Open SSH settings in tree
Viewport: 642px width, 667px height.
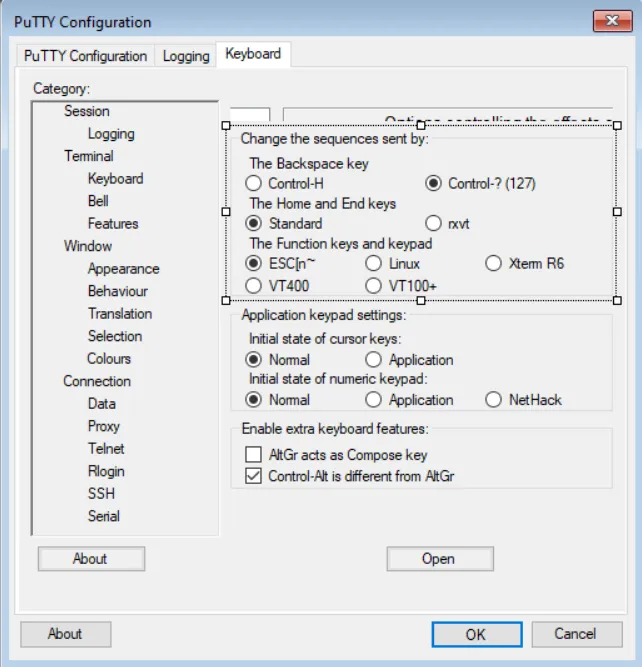(x=101, y=493)
